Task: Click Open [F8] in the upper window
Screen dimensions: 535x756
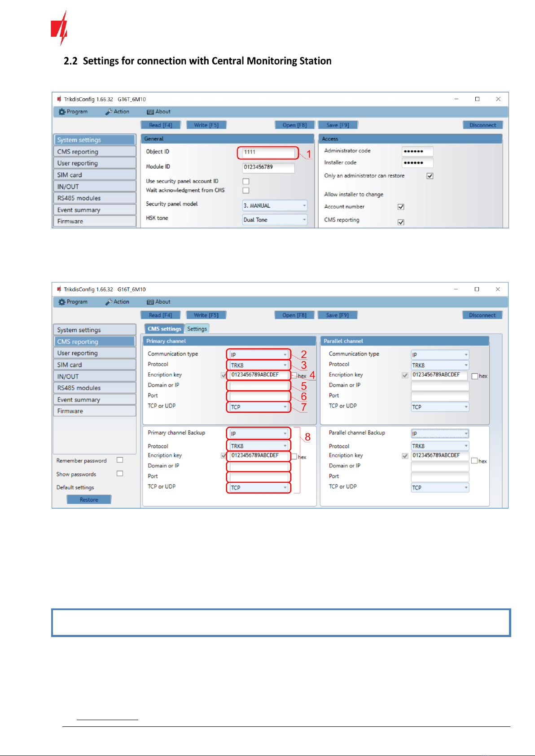Action: coord(295,125)
